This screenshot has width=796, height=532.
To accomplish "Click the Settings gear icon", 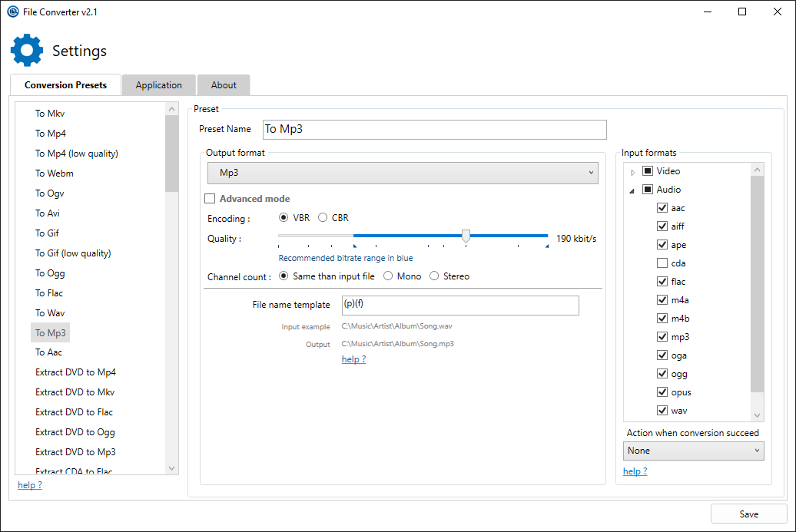I will (26, 50).
